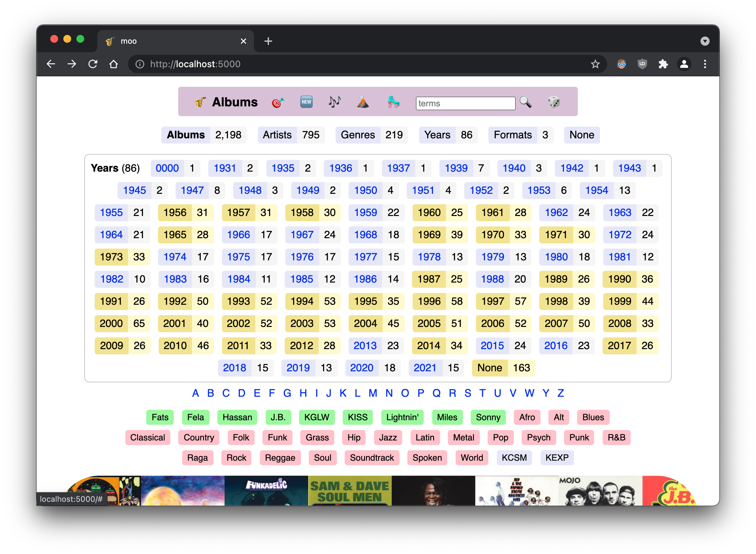Click the volcano icon
Image resolution: width=756 pixels, height=554 pixels.
(363, 102)
